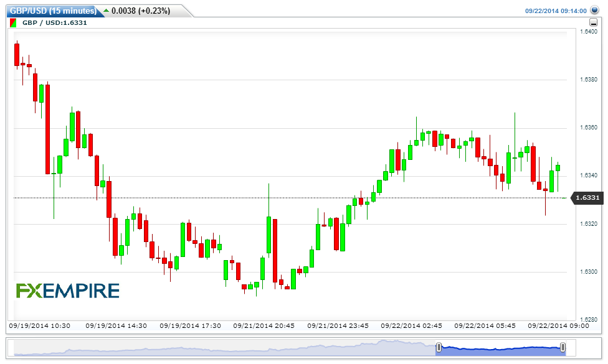Viewport: 608px width, 364px height.
Task: Click the red-green GBP/USD legend icon
Action: click(13, 23)
